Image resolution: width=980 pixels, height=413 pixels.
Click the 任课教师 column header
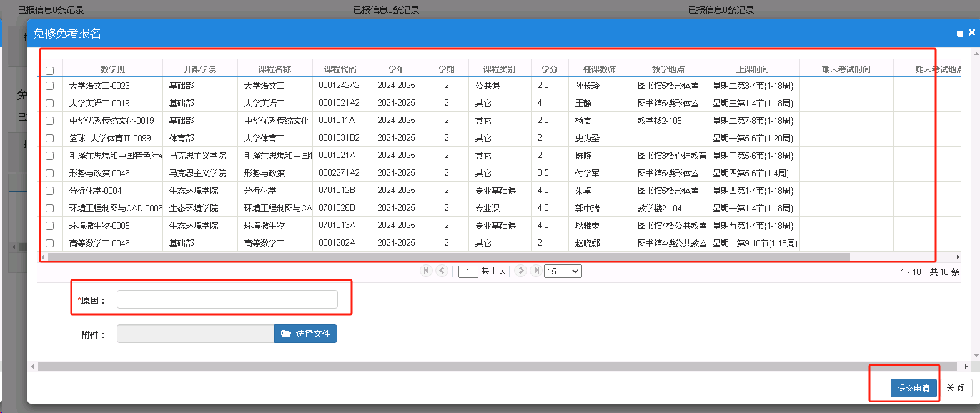tap(600, 69)
